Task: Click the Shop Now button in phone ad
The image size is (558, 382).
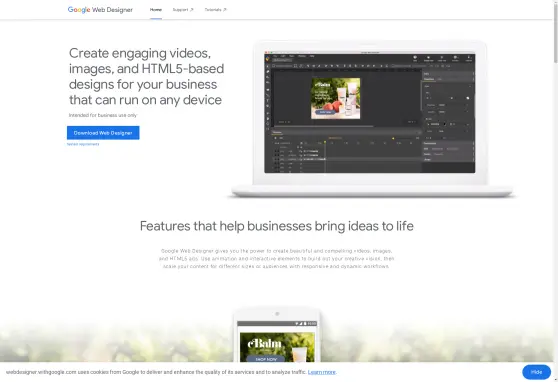Action: (x=266, y=359)
